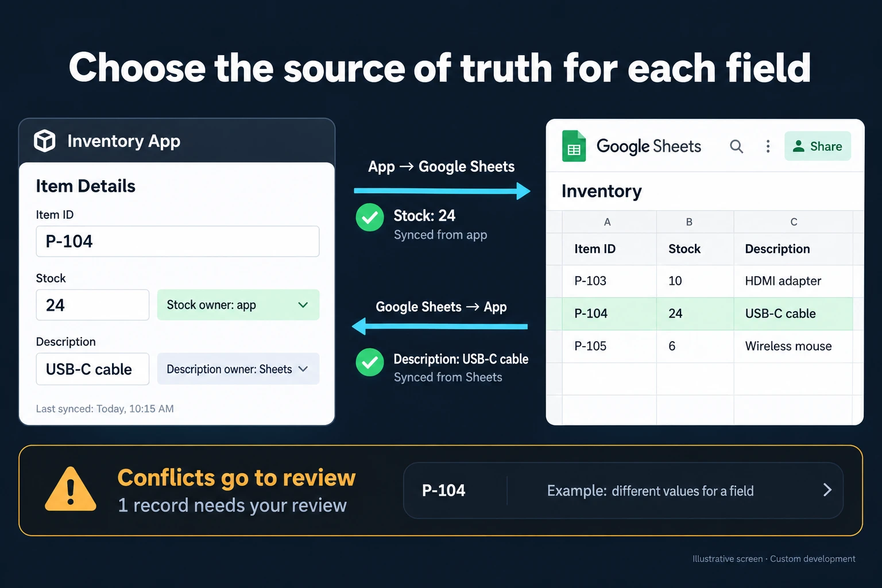Select the stock cell showing 10
Screen dimensions: 882x588
tap(695, 281)
